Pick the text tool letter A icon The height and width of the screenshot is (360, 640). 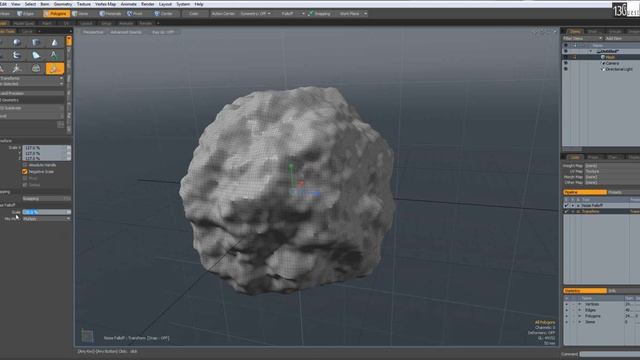[x=54, y=55]
